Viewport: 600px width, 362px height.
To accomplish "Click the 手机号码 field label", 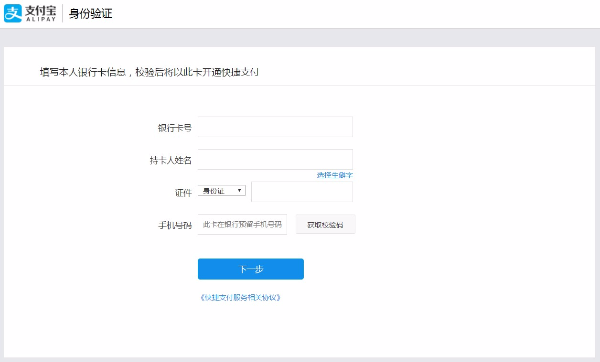I will 175,225.
